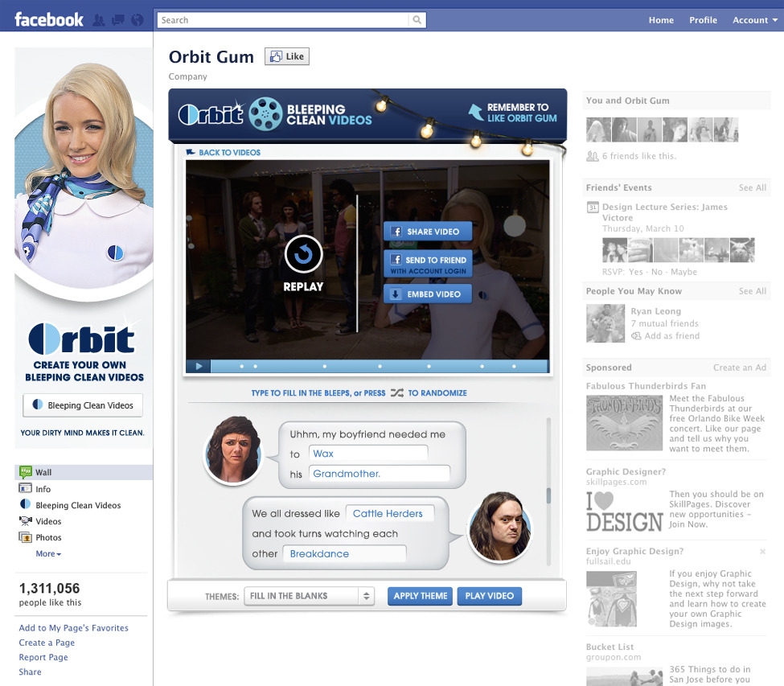The height and width of the screenshot is (686, 784).
Task: Click the BACK TO VIDEOS link
Action: coord(224,153)
